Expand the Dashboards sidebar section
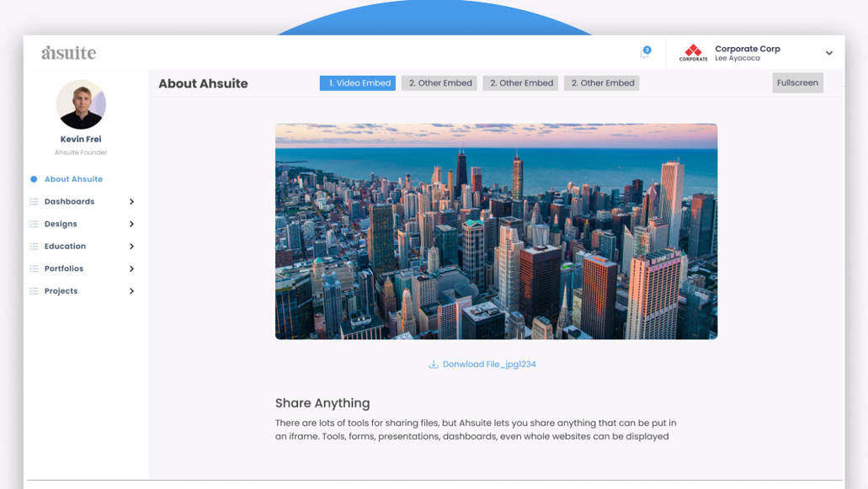This screenshot has width=868, height=489. [131, 201]
